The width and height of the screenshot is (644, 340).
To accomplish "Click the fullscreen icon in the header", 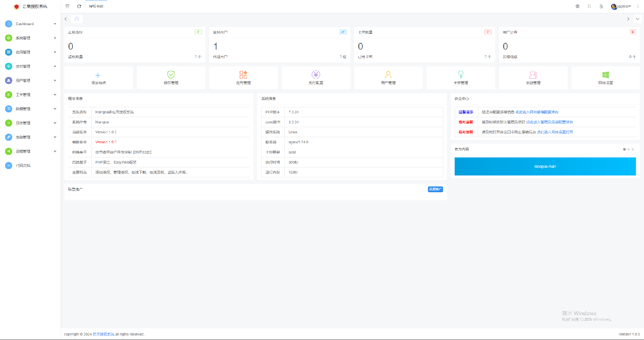I will click(589, 6).
